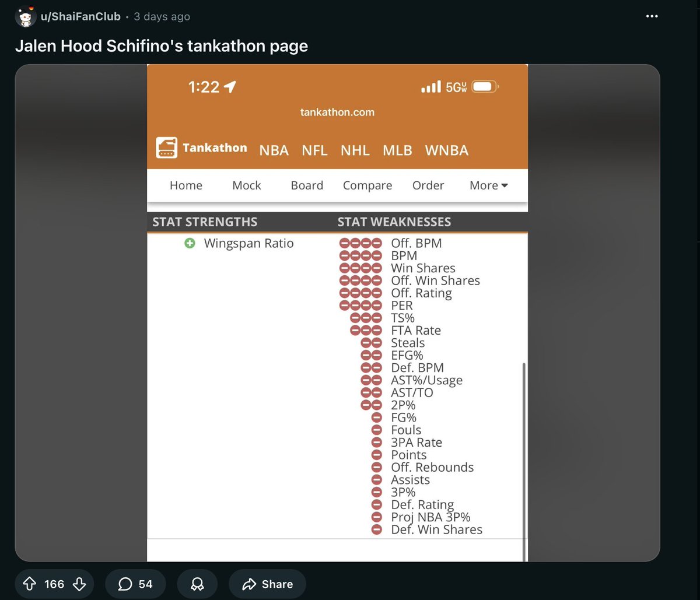Click the minus icon beside Assists
Image resolution: width=700 pixels, height=600 pixels.
click(x=376, y=480)
